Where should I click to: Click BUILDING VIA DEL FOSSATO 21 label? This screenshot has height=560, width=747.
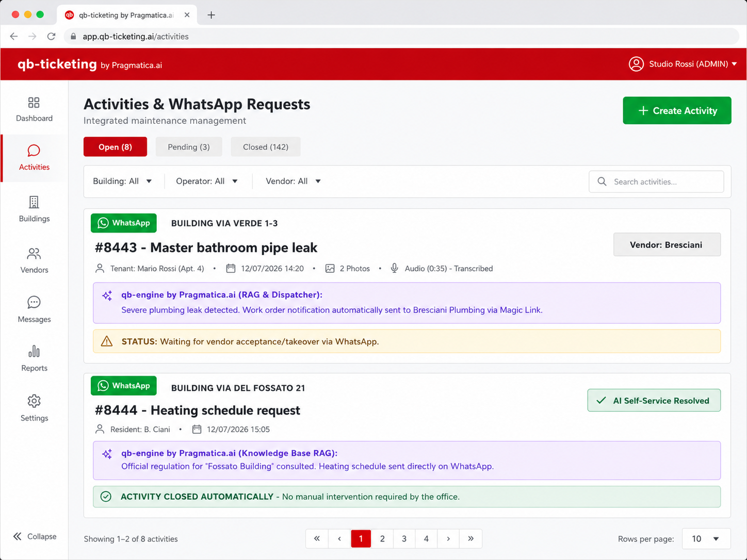click(238, 388)
